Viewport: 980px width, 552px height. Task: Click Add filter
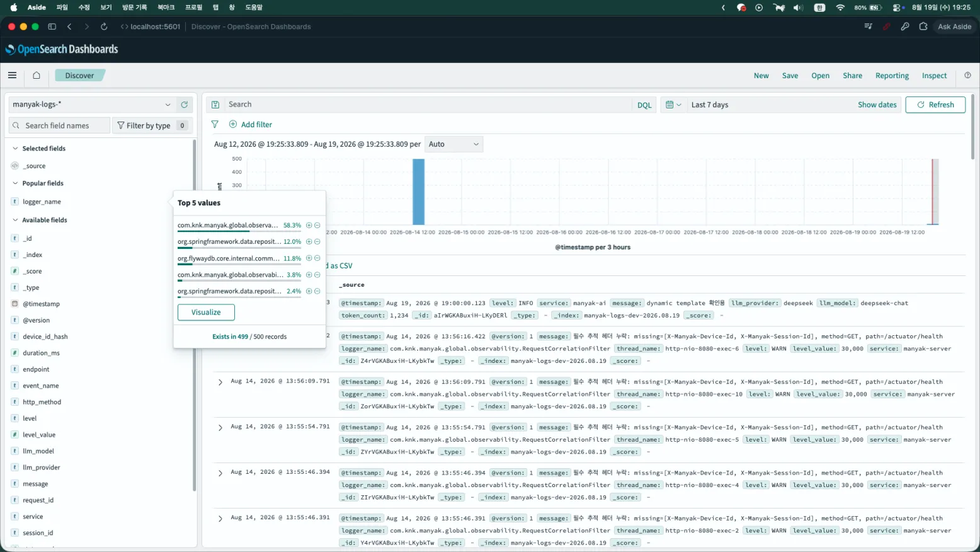coord(251,125)
